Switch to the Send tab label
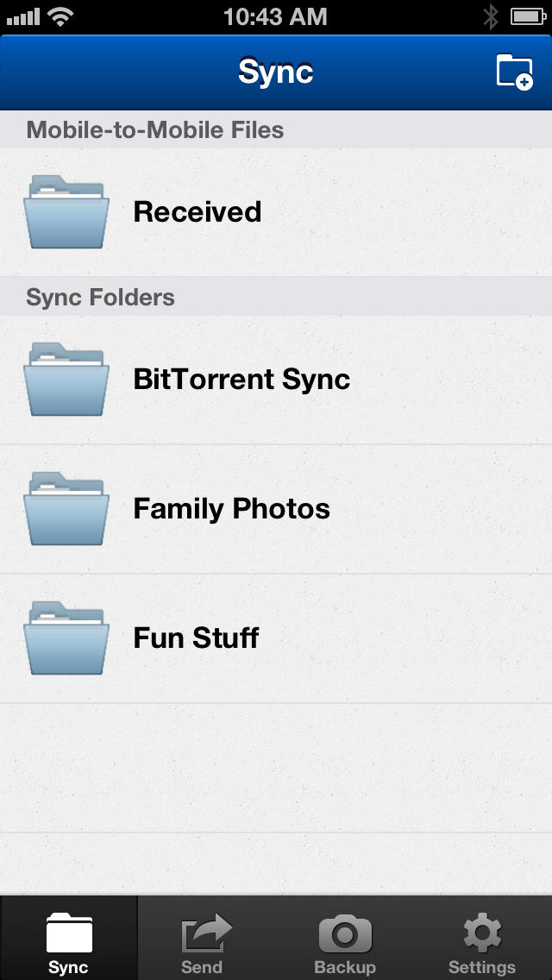The height and width of the screenshot is (980, 552). tap(202, 967)
